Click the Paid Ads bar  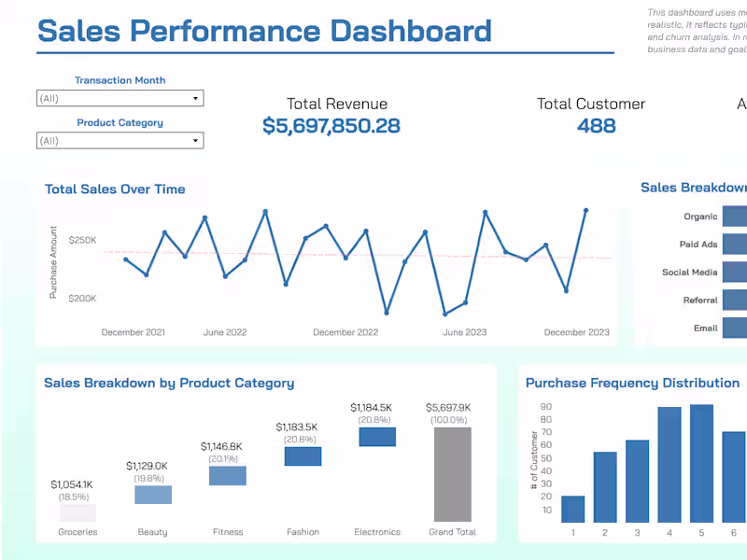point(736,244)
